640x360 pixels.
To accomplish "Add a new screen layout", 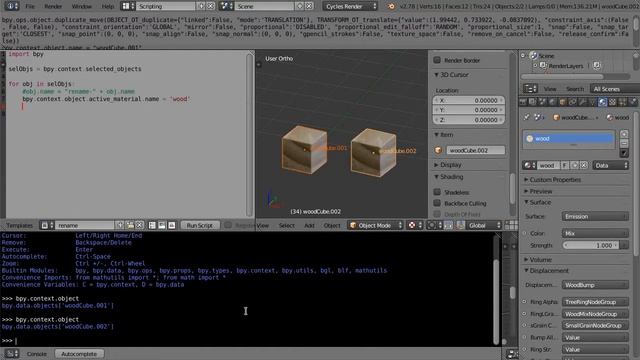I will pos(201,6).
